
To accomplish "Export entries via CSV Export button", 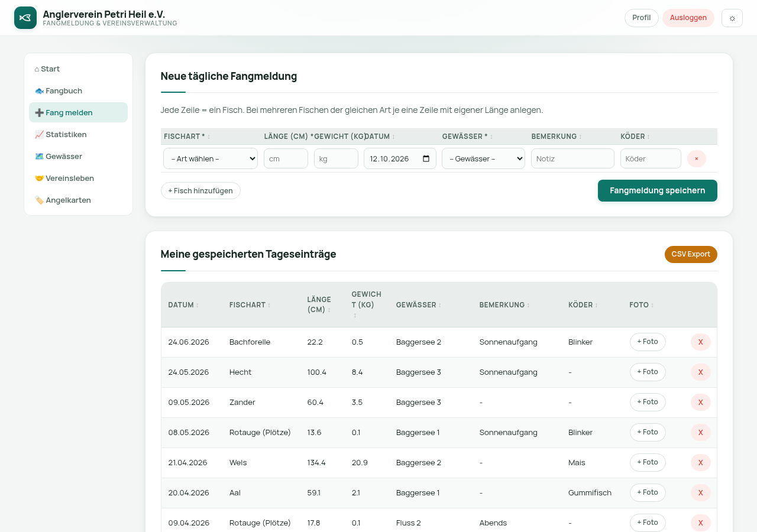I will 691,254.
